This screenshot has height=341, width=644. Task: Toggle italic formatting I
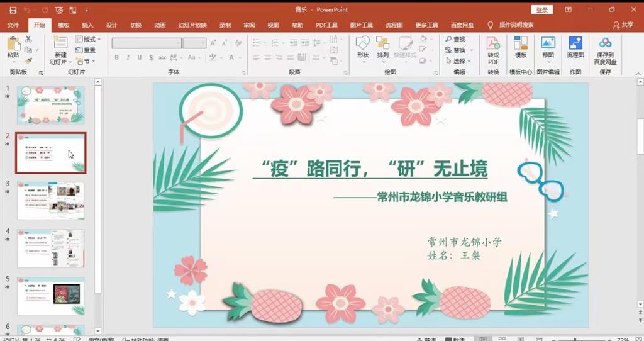point(128,57)
